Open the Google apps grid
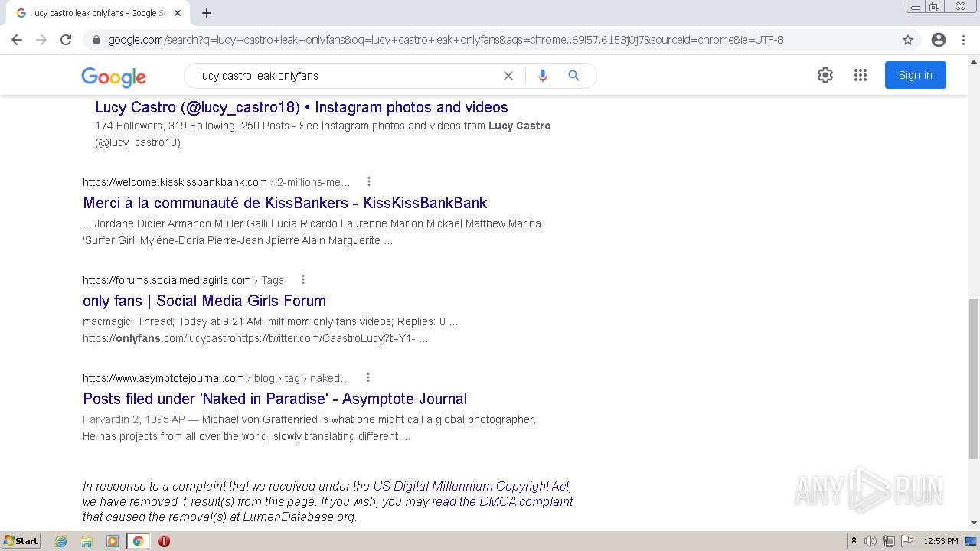Image resolution: width=980 pixels, height=551 pixels. point(861,75)
